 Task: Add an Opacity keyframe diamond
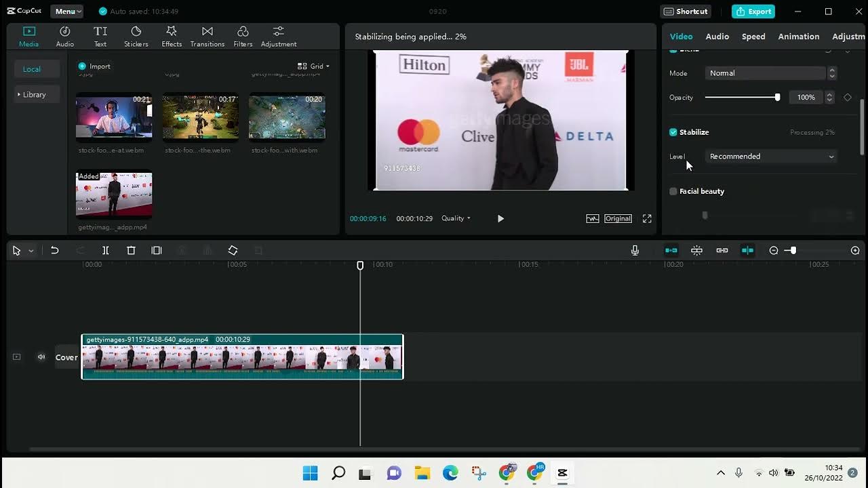(x=848, y=98)
